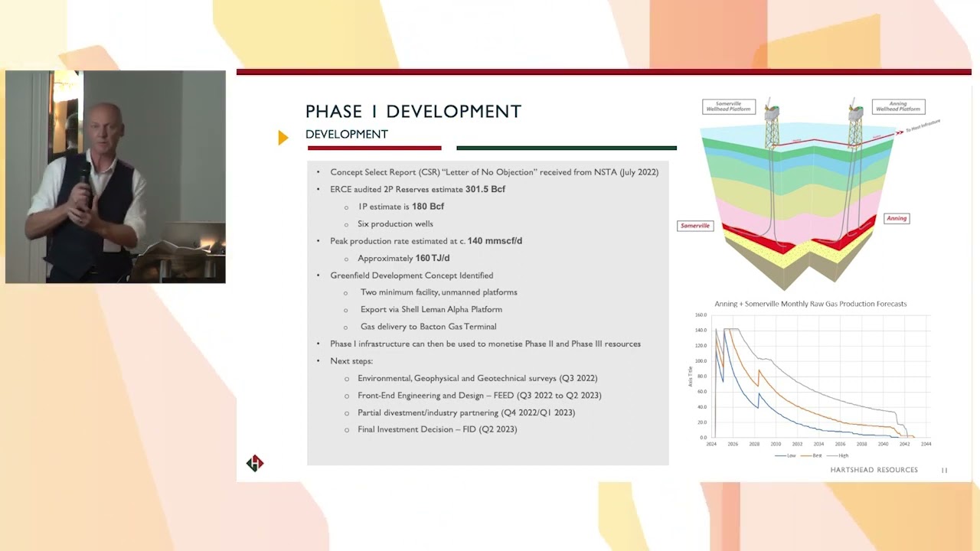Click the red 'Anning' reservoir label
The height and width of the screenshot is (551, 980).
(897, 218)
